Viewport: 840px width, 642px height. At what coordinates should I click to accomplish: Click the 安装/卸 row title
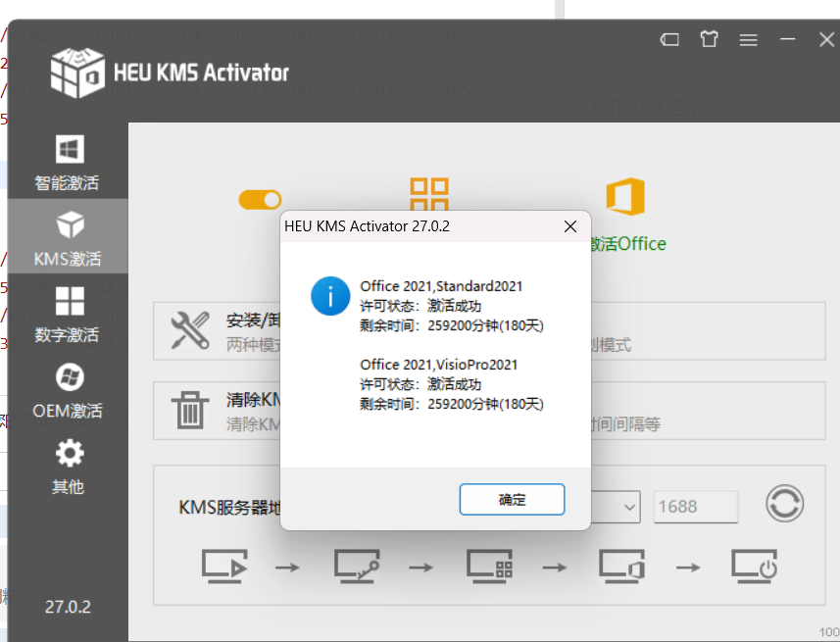tap(254, 321)
